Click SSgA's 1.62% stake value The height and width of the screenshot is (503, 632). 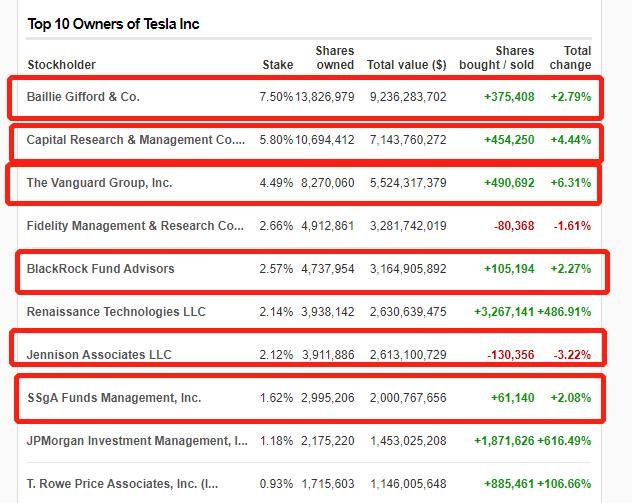[276, 398]
